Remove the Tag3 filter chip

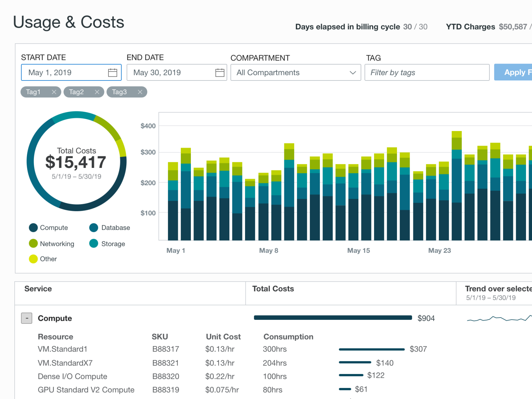(x=140, y=92)
